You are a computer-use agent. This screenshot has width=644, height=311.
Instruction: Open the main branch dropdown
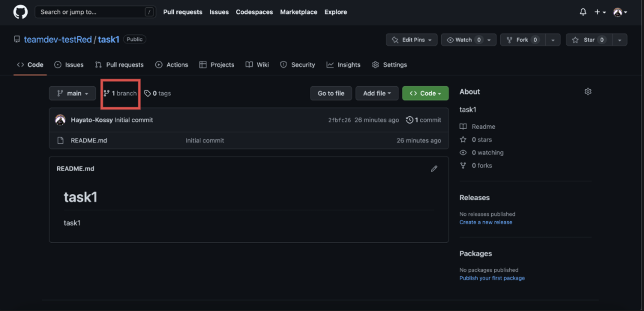pos(72,93)
